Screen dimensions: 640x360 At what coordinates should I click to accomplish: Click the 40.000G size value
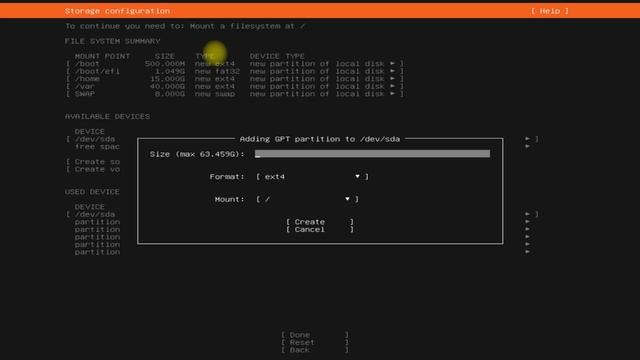[167, 86]
